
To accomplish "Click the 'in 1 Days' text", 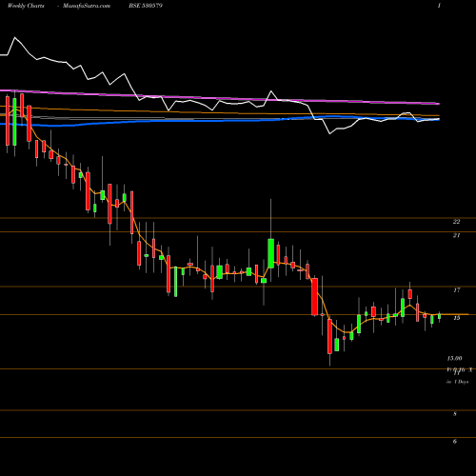I will click(x=458, y=382).
